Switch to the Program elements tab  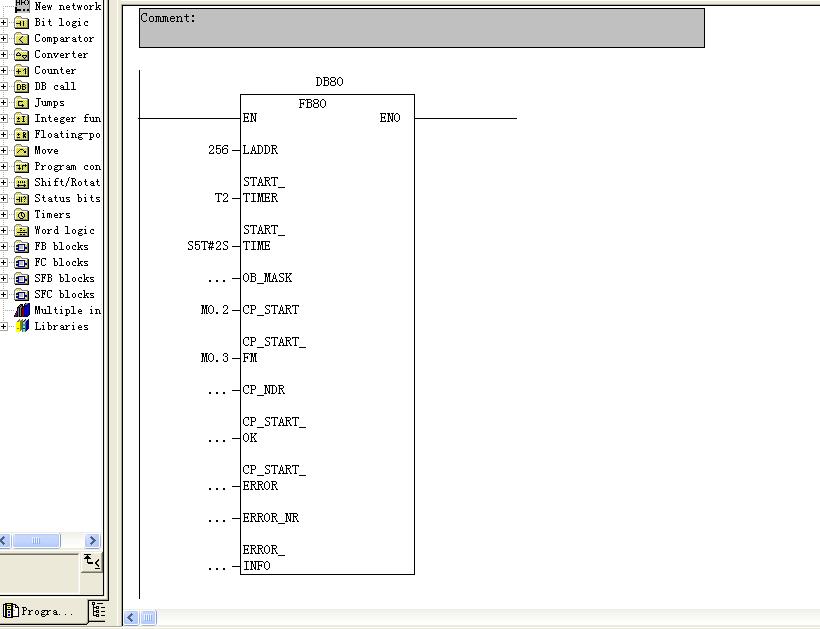tap(42, 611)
